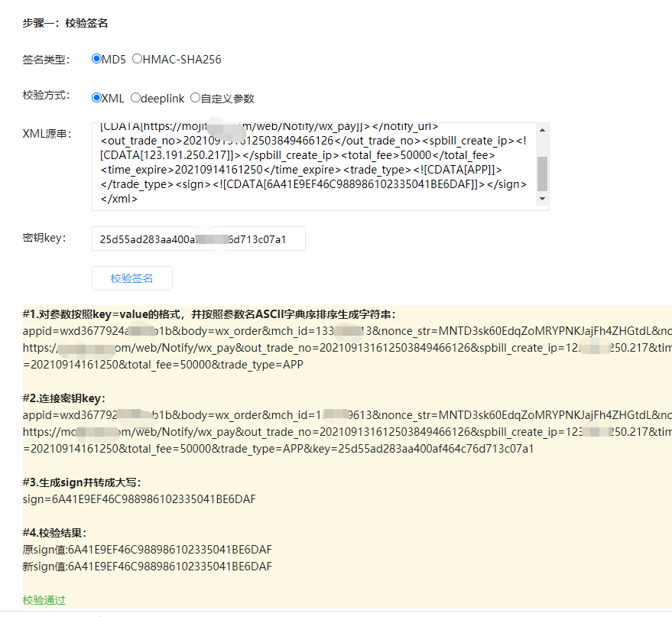Click the 校验签名 button
The height and width of the screenshot is (617, 672).
[132, 278]
